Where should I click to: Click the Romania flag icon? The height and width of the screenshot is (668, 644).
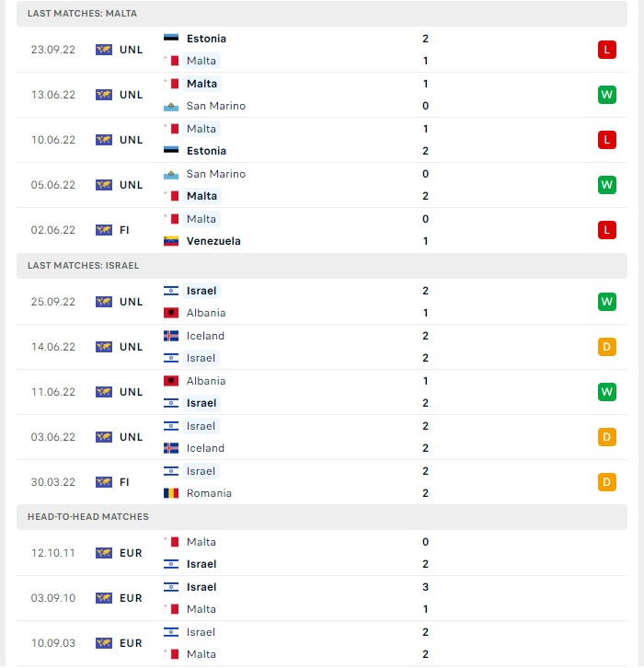pyautogui.click(x=171, y=493)
